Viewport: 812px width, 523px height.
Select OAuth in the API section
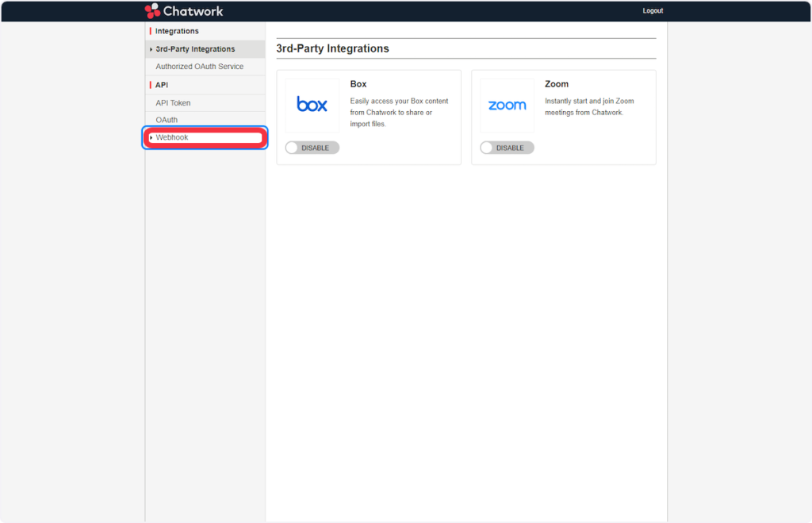coord(167,120)
